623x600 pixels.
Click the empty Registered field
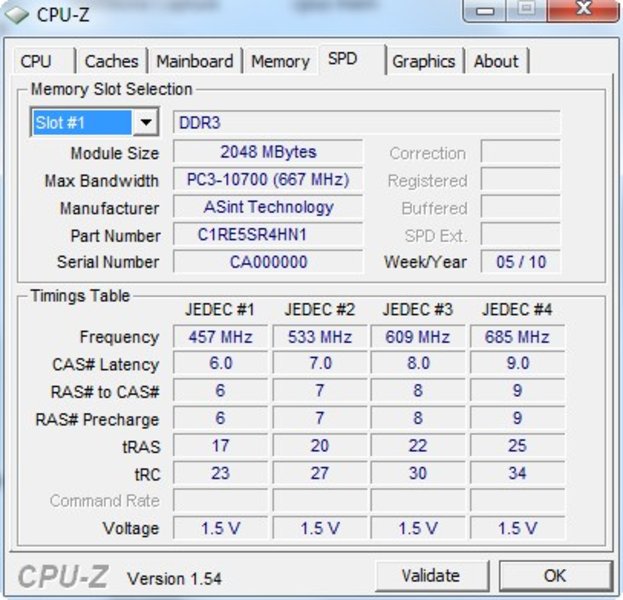pyautogui.click(x=520, y=179)
